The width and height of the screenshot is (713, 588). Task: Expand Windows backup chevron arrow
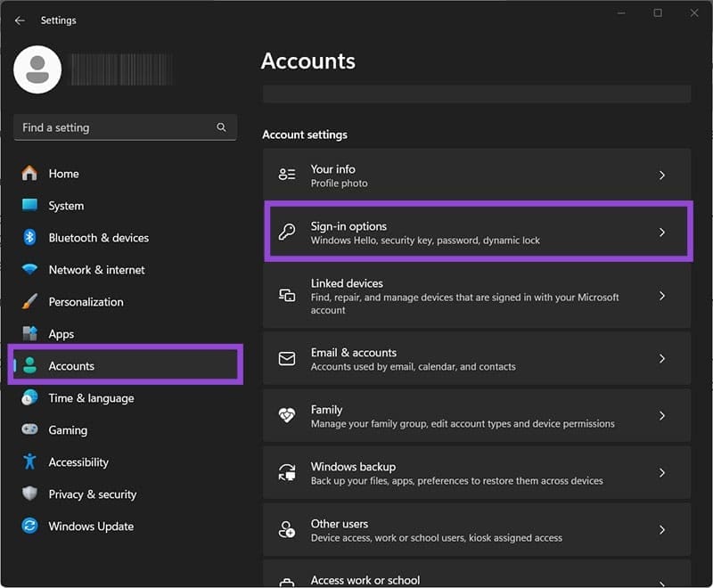(661, 473)
